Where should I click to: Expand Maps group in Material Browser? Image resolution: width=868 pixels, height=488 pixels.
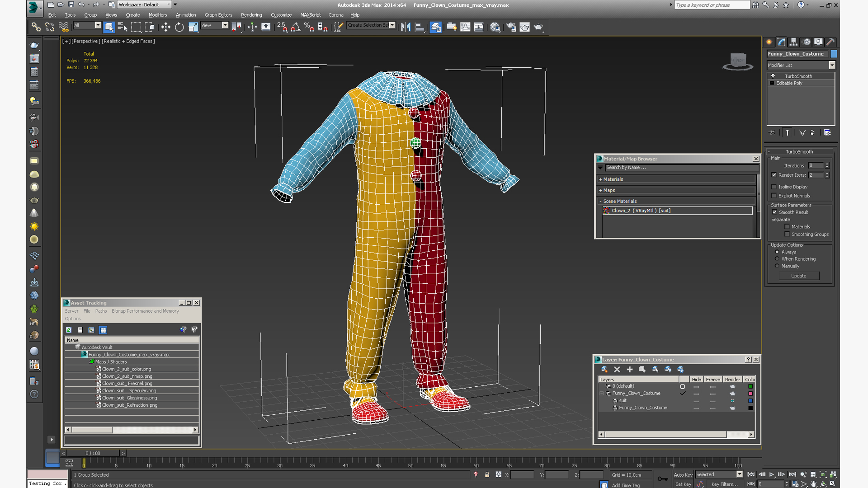point(676,191)
